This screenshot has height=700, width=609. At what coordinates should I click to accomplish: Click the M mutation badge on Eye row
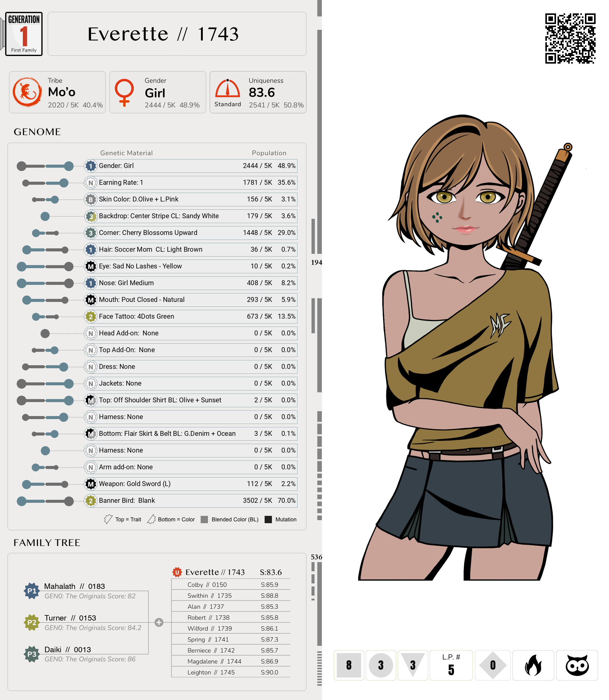(90, 267)
